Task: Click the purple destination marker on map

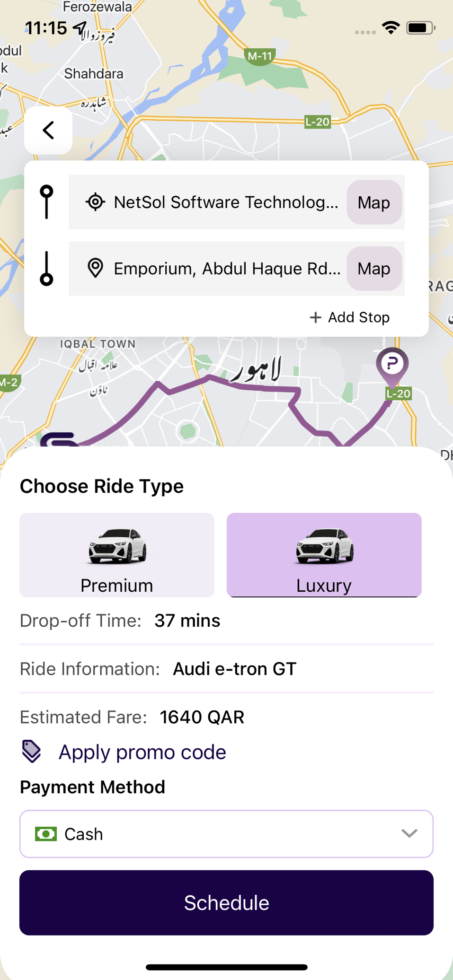Action: pyautogui.click(x=392, y=365)
